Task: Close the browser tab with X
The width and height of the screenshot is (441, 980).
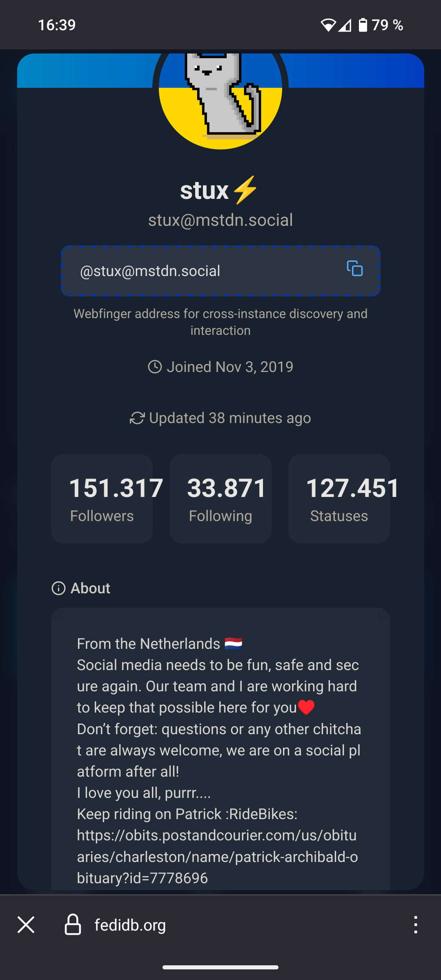Action: pyautogui.click(x=26, y=925)
